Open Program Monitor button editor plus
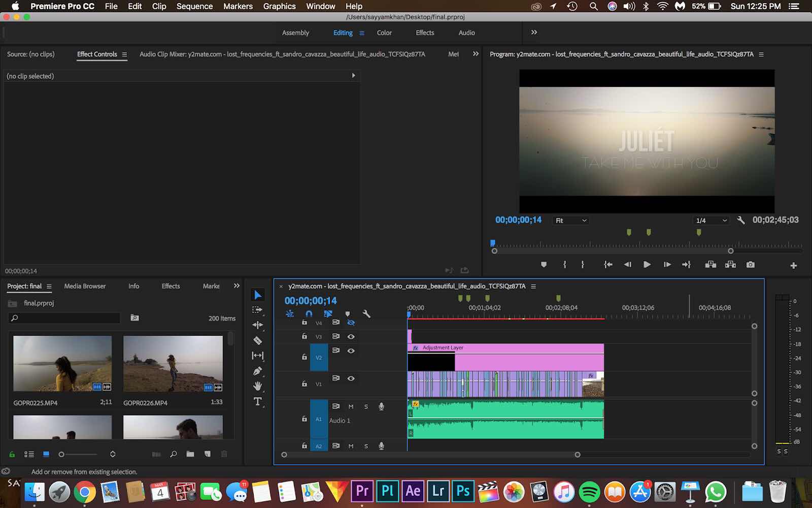The image size is (812, 508). 794,265
